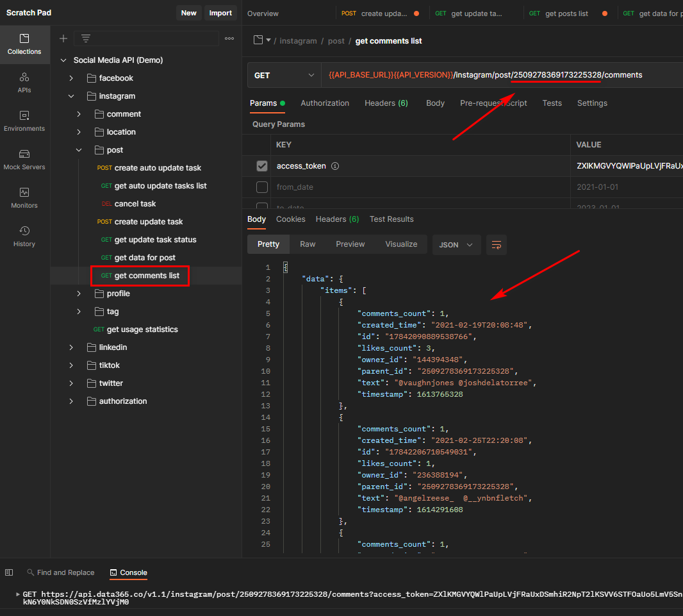Click the plus icon to add collection
The width and height of the screenshot is (683, 616).
pos(63,38)
